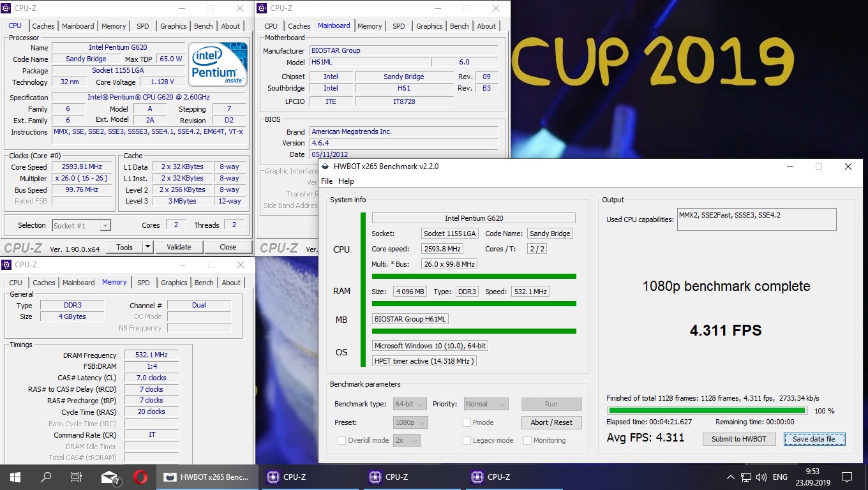Click the 4.311 FPS result
This screenshot has width=868, height=490.
pyautogui.click(x=726, y=330)
